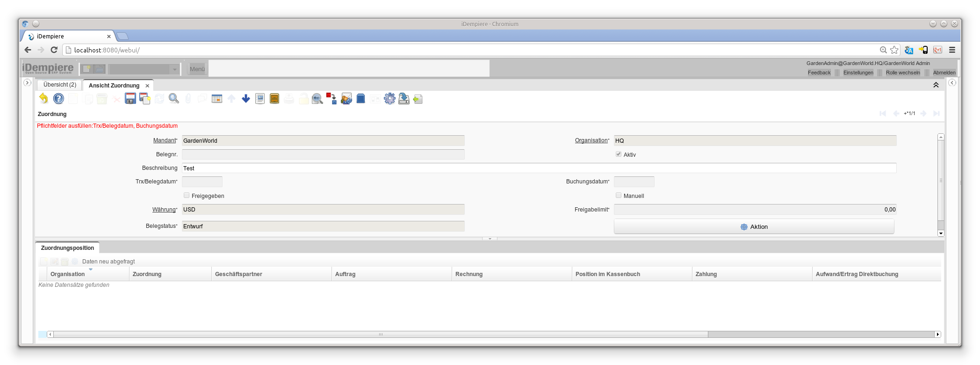Select the Zuordnungsposition detail tab

tap(67, 248)
